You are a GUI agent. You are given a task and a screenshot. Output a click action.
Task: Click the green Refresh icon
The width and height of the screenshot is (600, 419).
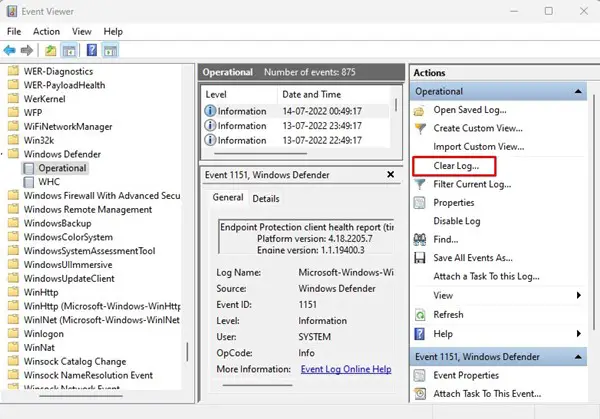pos(420,315)
